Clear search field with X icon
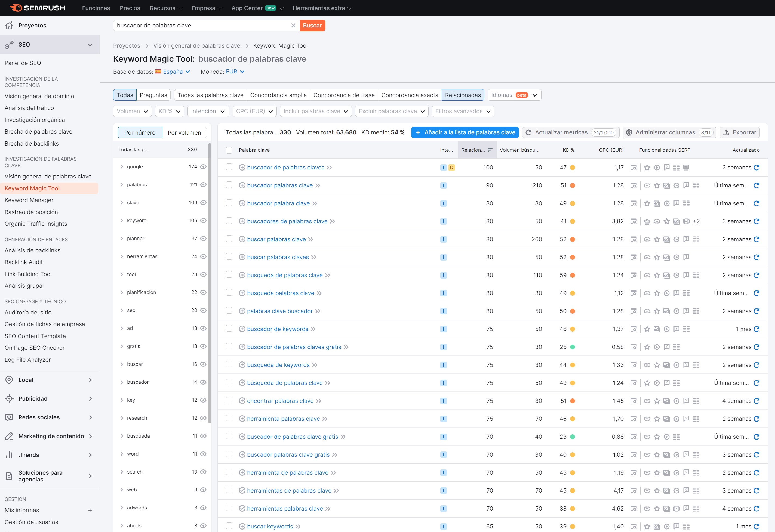 pos(293,25)
